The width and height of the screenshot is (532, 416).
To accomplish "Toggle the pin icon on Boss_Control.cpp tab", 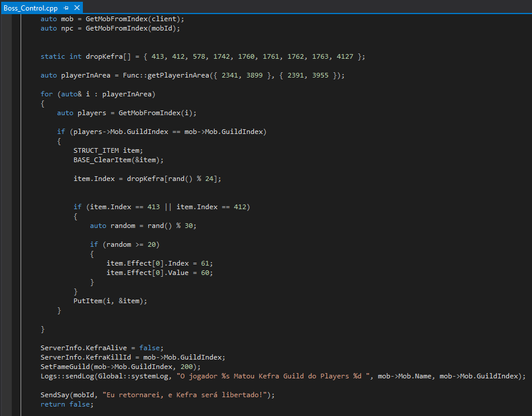I will [x=66, y=8].
